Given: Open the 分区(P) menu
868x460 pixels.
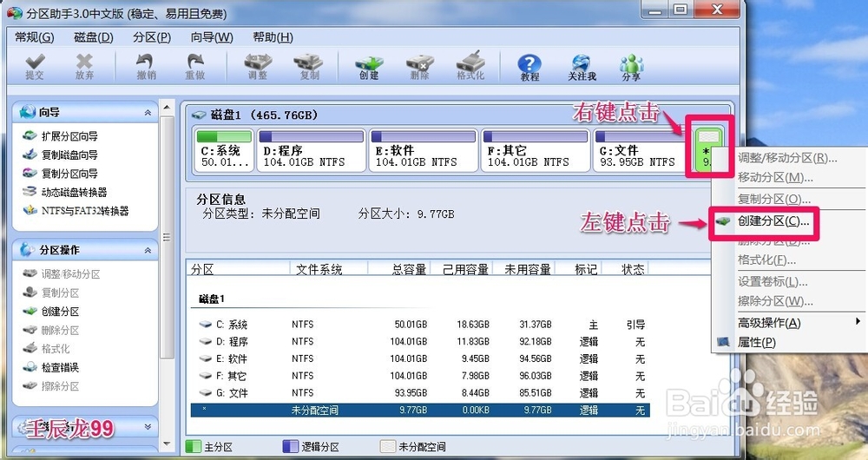Looking at the screenshot, I should point(152,37).
